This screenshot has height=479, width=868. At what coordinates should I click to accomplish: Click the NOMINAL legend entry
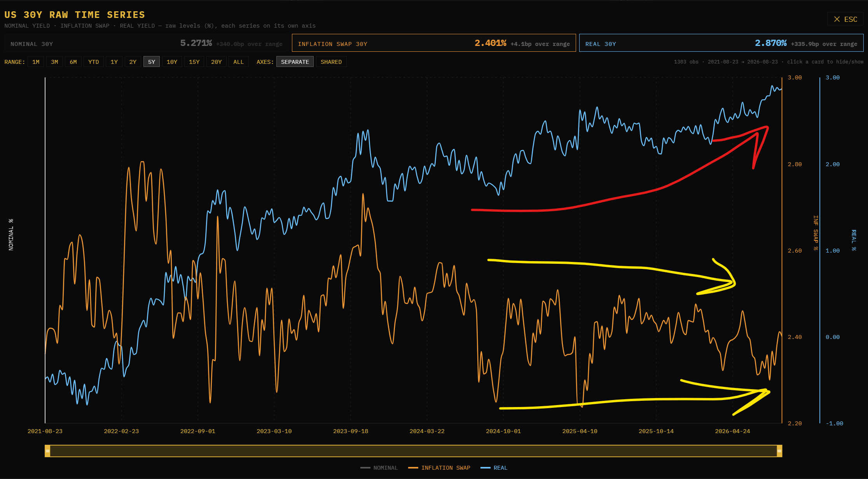(379, 468)
